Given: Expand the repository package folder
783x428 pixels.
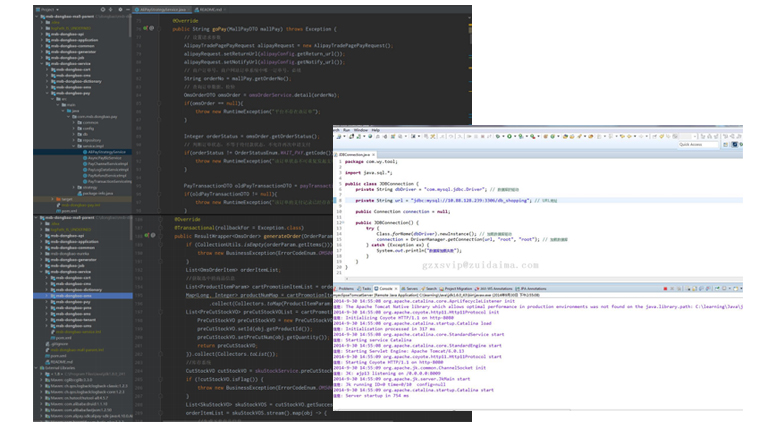Looking at the screenshot, I should [73, 140].
